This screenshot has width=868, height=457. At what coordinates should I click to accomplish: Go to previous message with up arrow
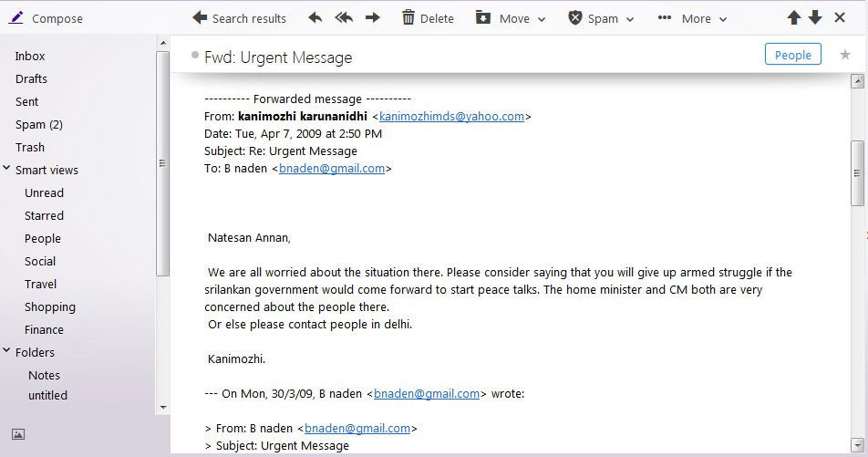click(x=794, y=17)
